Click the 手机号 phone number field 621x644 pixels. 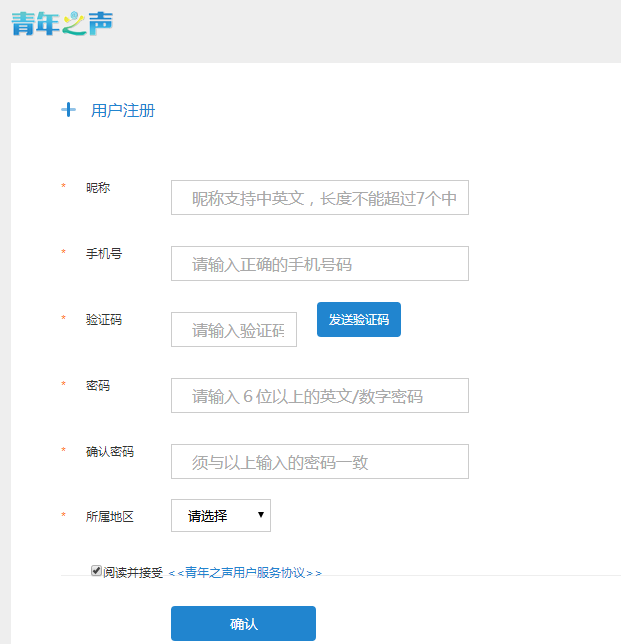click(x=319, y=264)
